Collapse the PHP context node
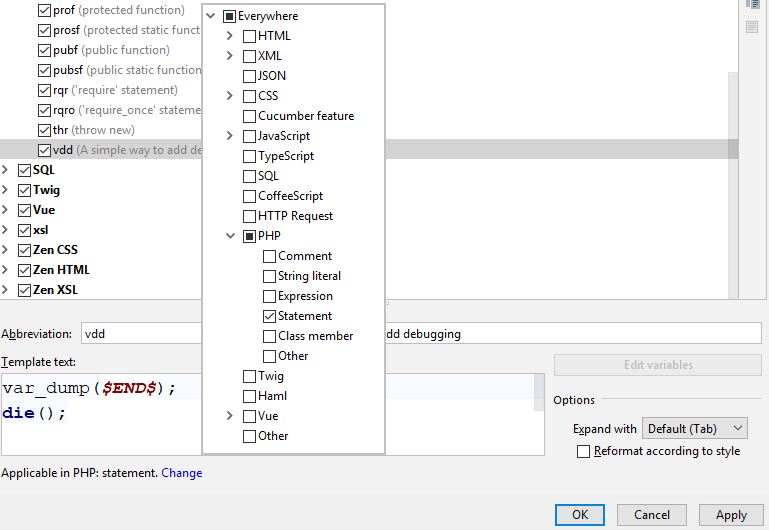This screenshot has width=769, height=530. [231, 236]
